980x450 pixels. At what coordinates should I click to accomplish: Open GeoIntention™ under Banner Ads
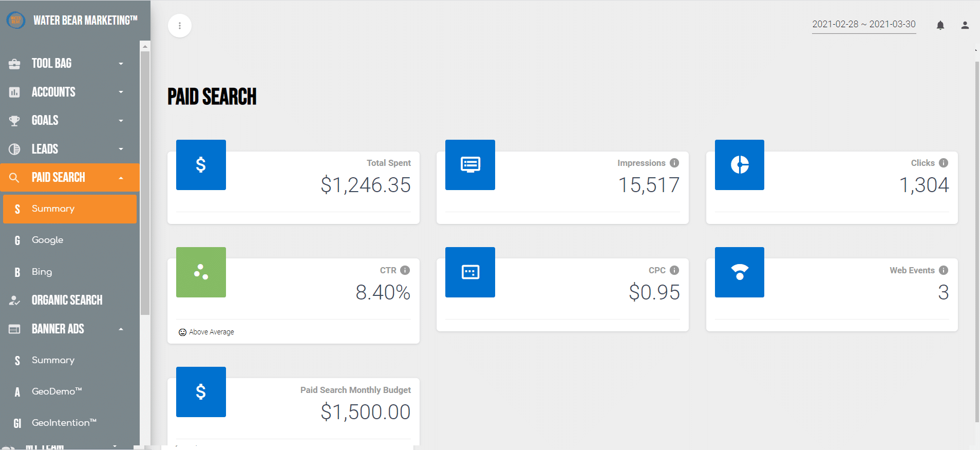[70, 423]
